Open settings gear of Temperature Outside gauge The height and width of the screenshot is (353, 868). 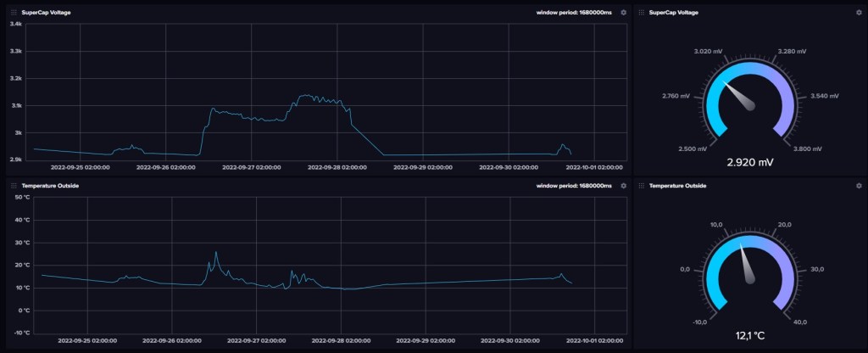tap(859, 185)
